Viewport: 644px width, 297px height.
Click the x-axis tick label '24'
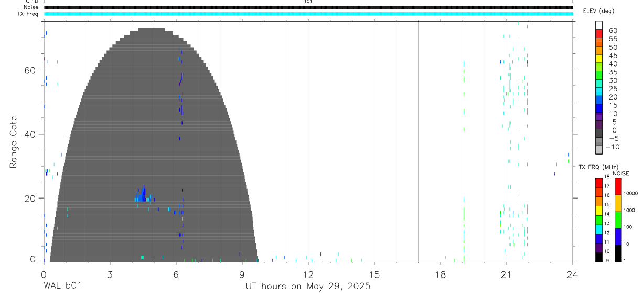click(x=573, y=274)
